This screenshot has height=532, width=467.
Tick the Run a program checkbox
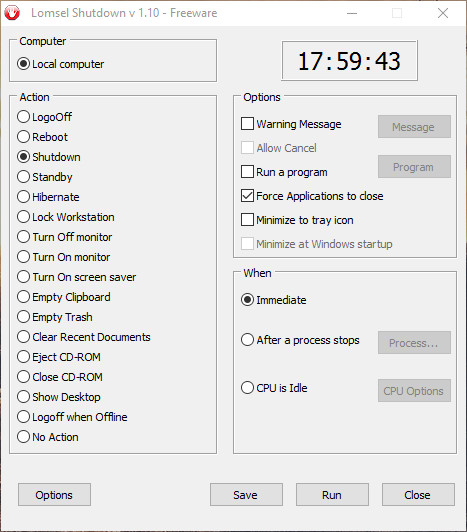coord(247,172)
